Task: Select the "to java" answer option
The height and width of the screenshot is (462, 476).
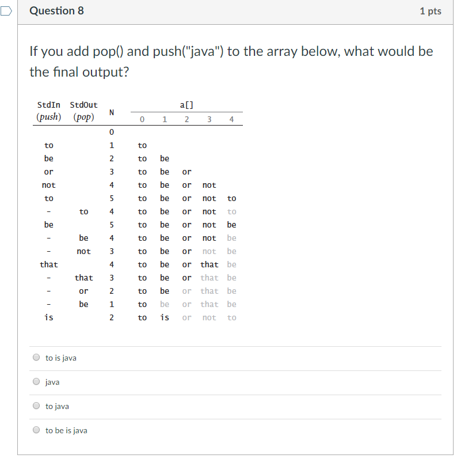Action: click(x=36, y=406)
